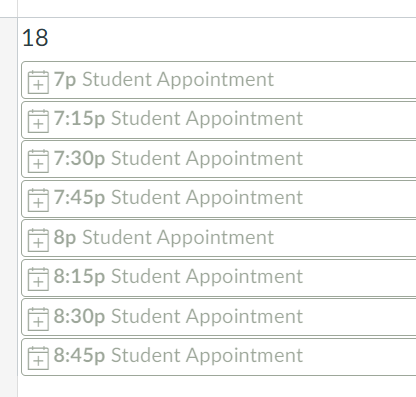Click the calendar icon on 8:45p appointment
416x397 pixels.
pos(38,358)
